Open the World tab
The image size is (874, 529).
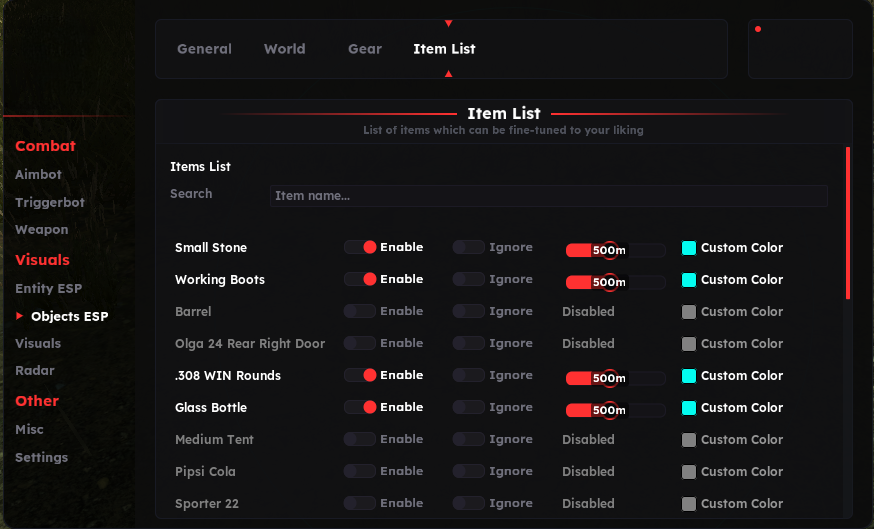pos(284,49)
